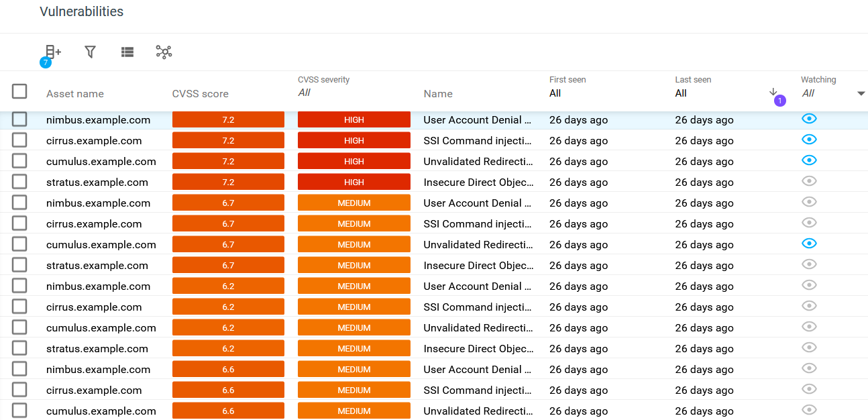
Task: Click the filter funnel icon
Action: point(90,52)
